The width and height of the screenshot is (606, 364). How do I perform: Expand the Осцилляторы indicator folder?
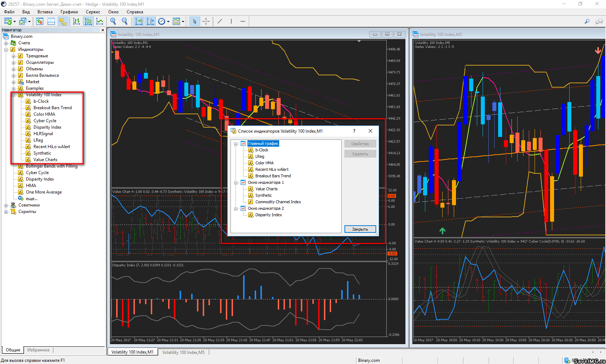coord(14,62)
